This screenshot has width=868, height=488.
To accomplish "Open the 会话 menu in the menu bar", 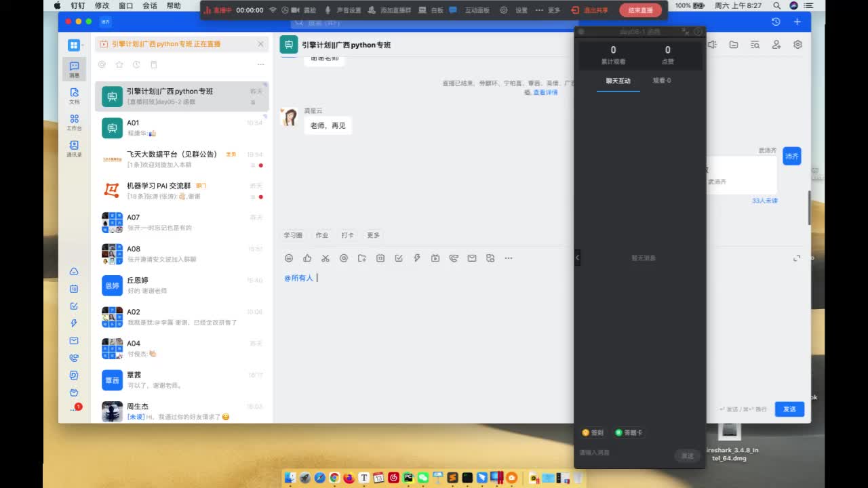I will pos(150,5).
